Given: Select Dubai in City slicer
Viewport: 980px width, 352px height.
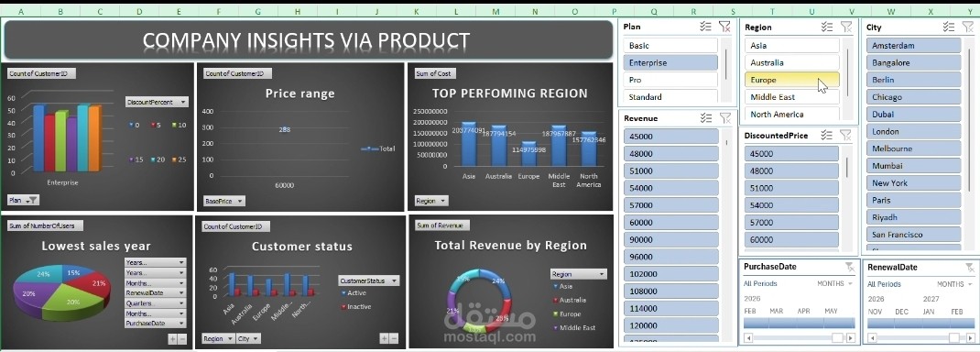Looking at the screenshot, I should pyautogui.click(x=913, y=115).
